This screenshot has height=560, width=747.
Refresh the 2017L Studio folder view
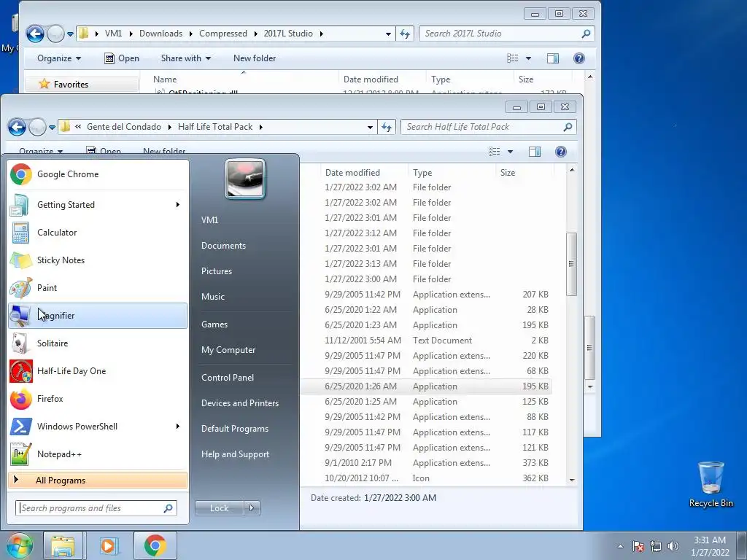tap(404, 34)
